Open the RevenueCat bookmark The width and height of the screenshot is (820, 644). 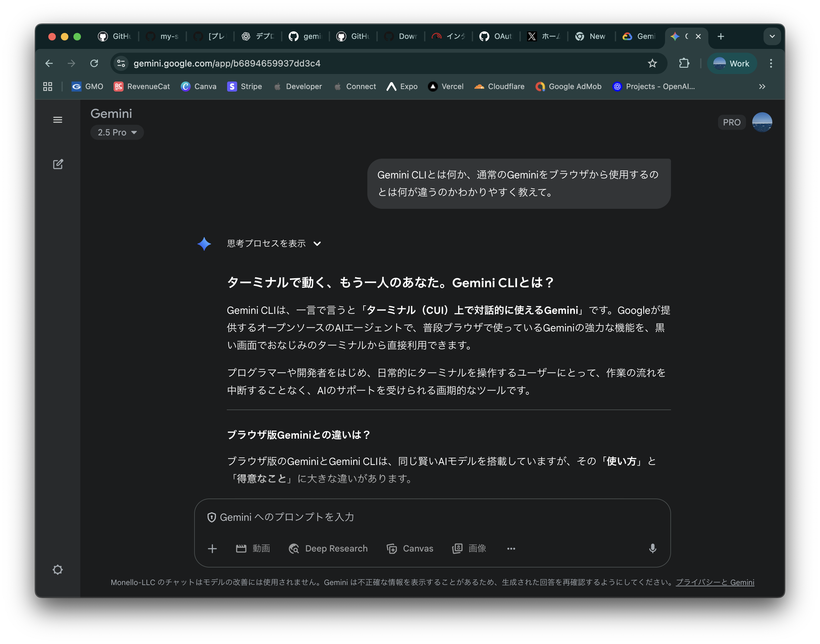(142, 86)
